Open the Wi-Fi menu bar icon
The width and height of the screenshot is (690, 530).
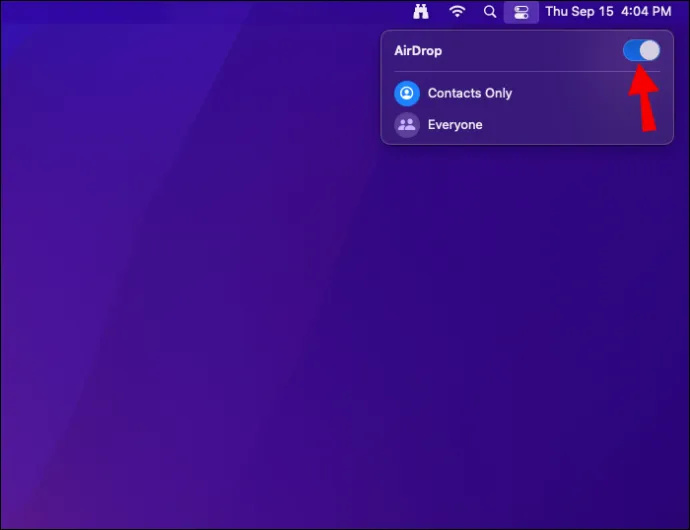[458, 11]
